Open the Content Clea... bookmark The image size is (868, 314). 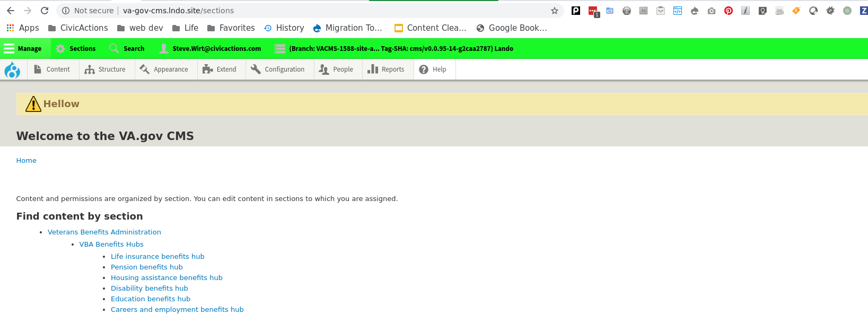pyautogui.click(x=431, y=28)
